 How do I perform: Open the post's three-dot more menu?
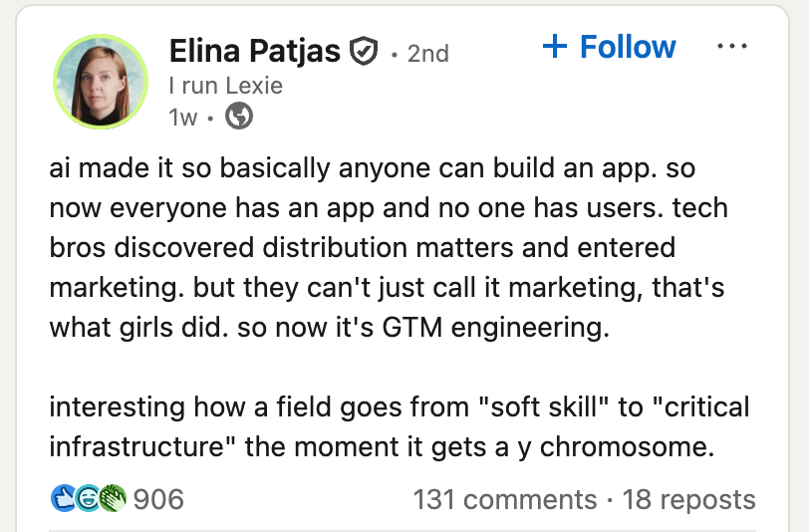pos(732,46)
